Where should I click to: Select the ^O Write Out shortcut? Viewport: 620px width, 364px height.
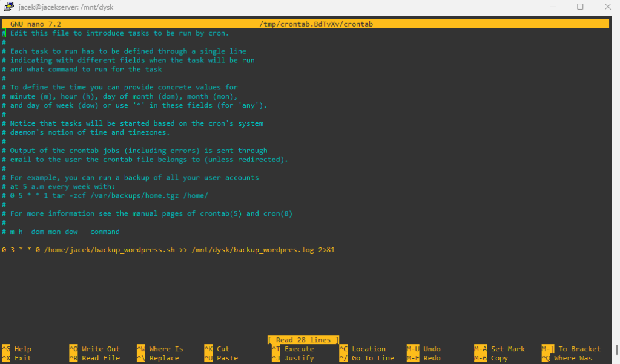coord(94,349)
